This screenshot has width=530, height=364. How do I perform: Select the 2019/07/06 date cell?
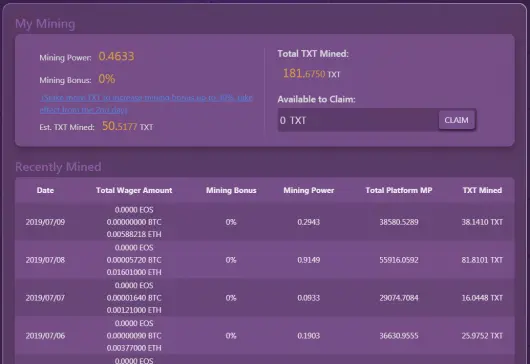point(45,336)
